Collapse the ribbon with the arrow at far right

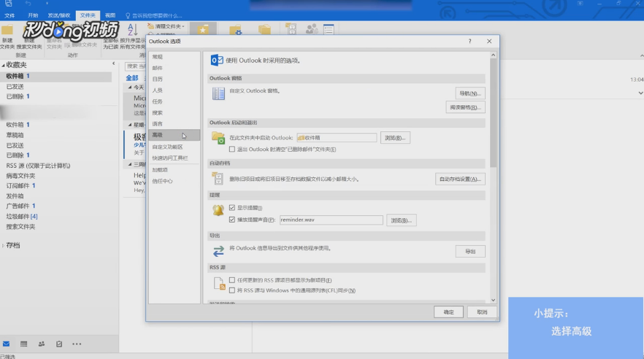(x=641, y=55)
